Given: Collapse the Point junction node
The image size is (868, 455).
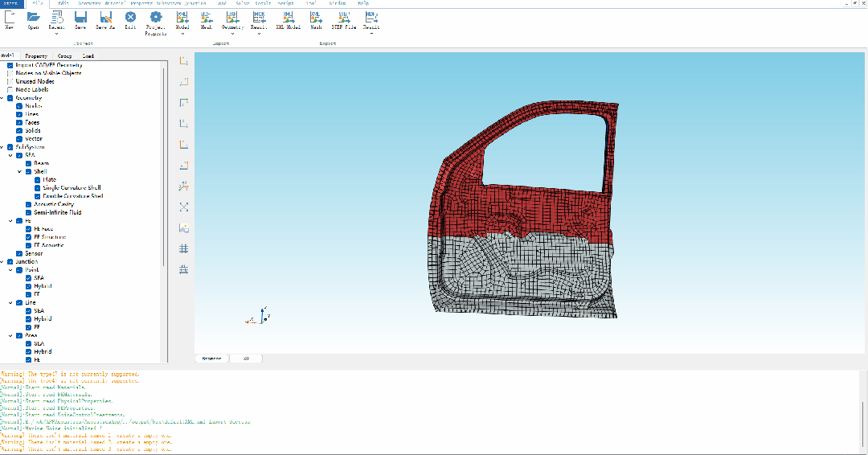Looking at the screenshot, I should 10,270.
